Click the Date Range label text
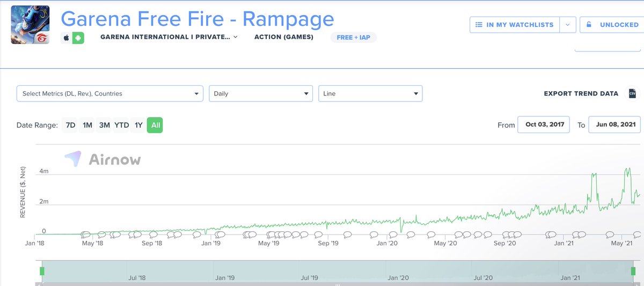The width and height of the screenshot is (644, 286). pos(37,125)
